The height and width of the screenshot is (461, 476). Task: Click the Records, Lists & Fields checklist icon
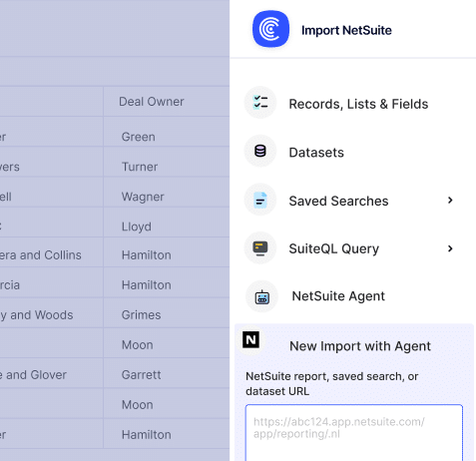(260, 103)
